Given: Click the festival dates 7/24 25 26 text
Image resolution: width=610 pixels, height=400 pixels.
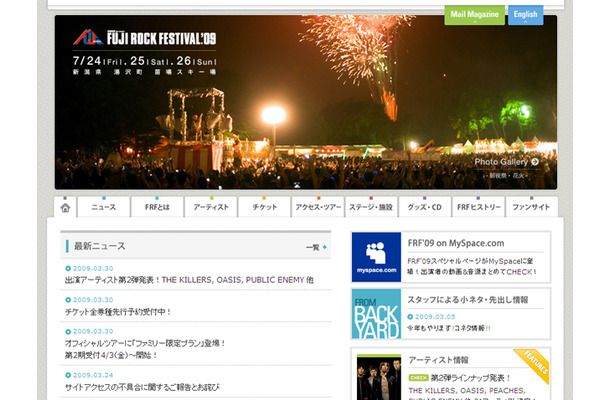Looking at the screenshot, I should (x=144, y=61).
